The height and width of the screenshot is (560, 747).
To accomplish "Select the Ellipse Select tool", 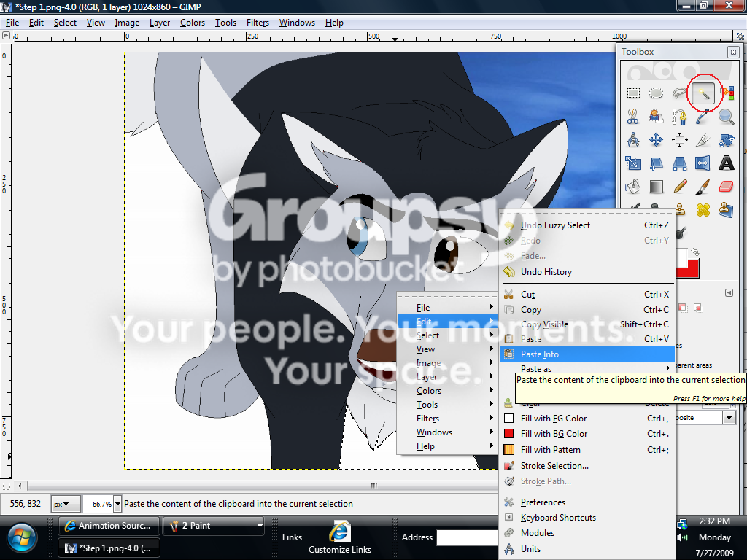I will click(656, 93).
